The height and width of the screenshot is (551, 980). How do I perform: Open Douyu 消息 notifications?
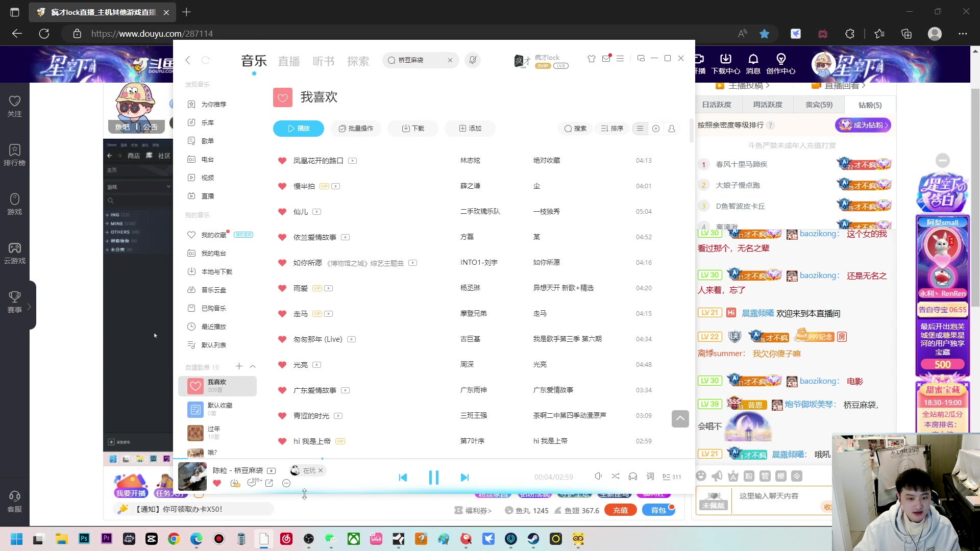[753, 64]
